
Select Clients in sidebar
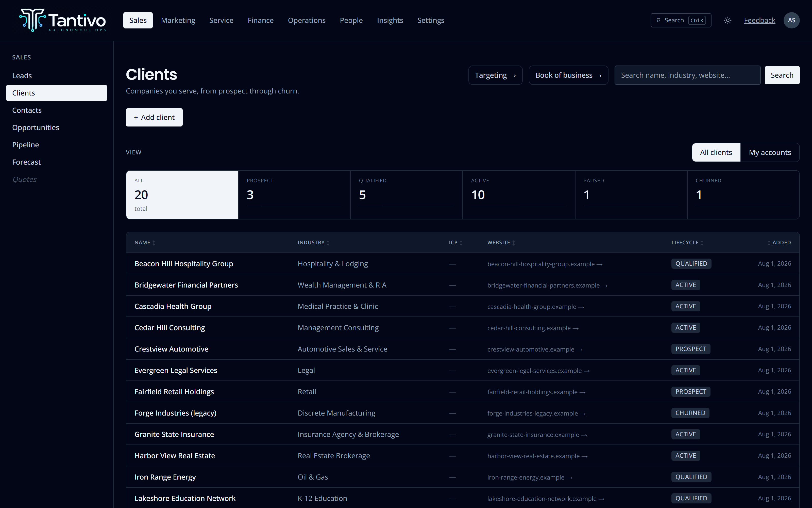click(x=56, y=93)
